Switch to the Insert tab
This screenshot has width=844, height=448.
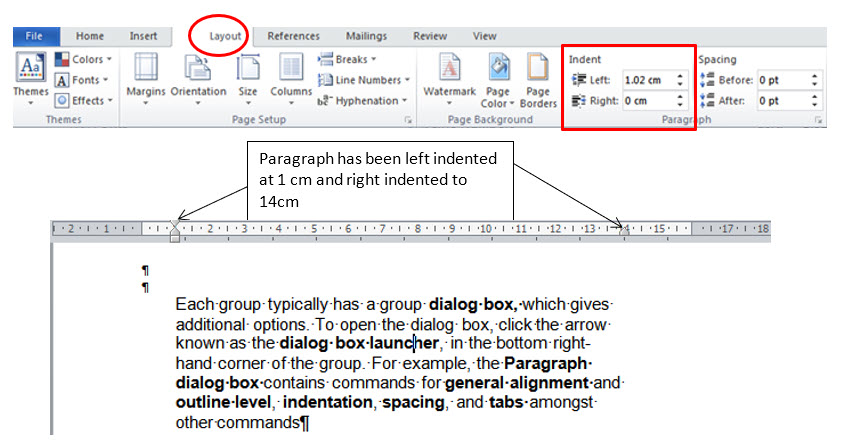coord(143,36)
